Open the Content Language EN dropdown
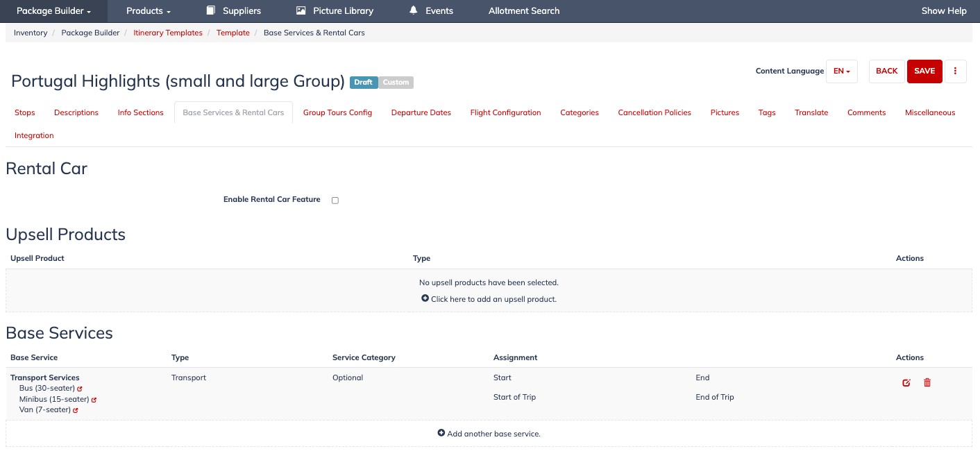This screenshot has width=980, height=458. coord(842,71)
